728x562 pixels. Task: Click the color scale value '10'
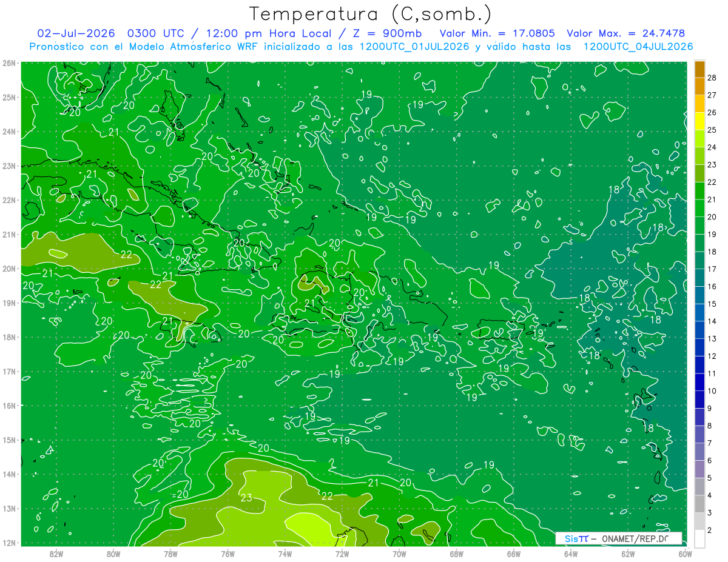(712, 391)
